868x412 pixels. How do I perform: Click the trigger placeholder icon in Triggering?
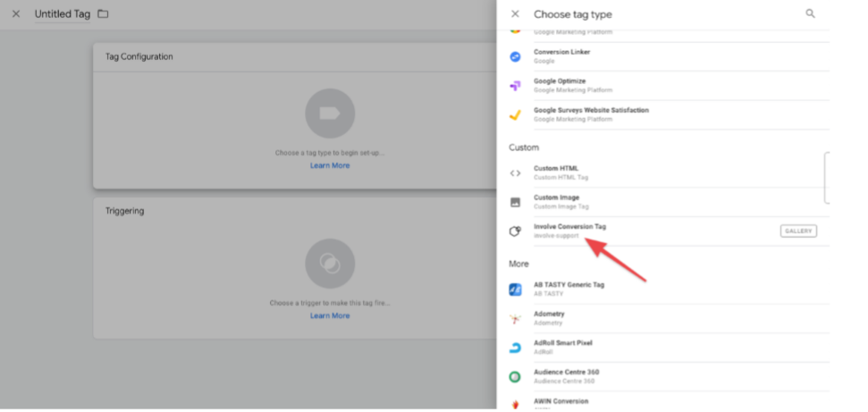pos(330,264)
